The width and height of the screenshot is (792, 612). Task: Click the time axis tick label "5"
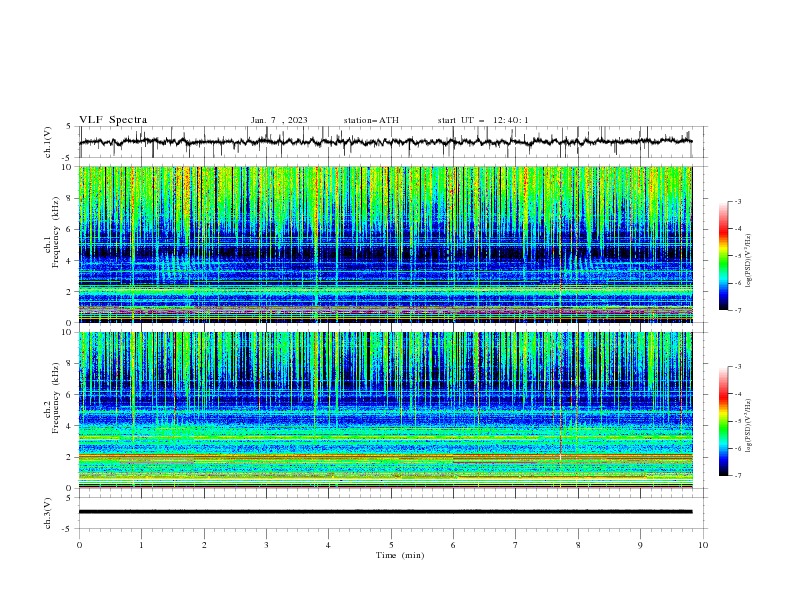391,545
